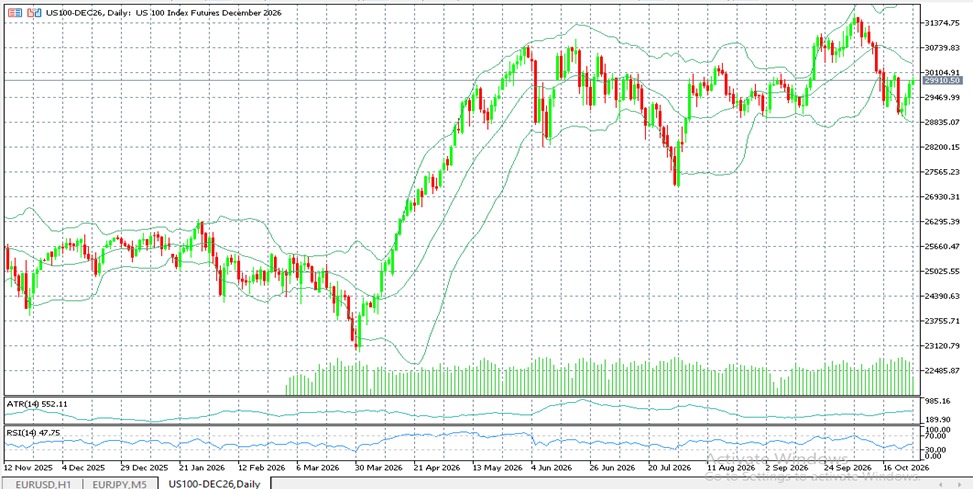The width and height of the screenshot is (973, 489).
Task: Click the 16 Oct 2026 date label
Action: (x=905, y=467)
